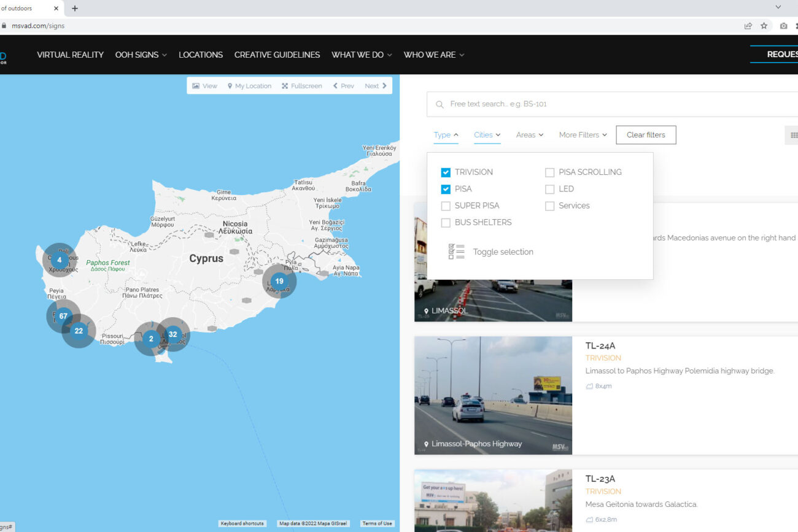
Task: Center map using My Location
Action: pos(249,86)
